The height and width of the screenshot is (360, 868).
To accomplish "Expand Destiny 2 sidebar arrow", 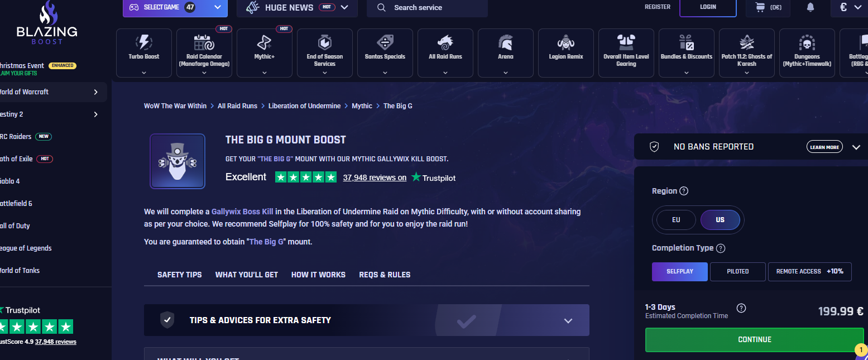I will [96, 114].
